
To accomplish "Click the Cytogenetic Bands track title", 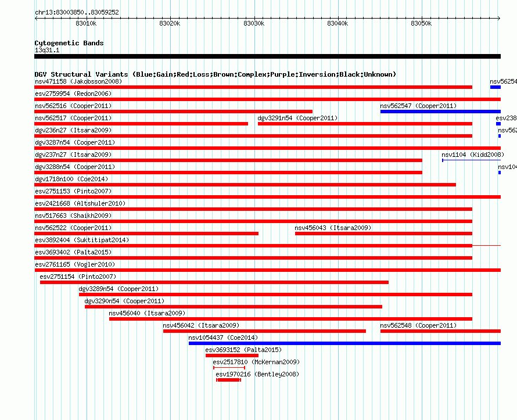I will coord(69,43).
